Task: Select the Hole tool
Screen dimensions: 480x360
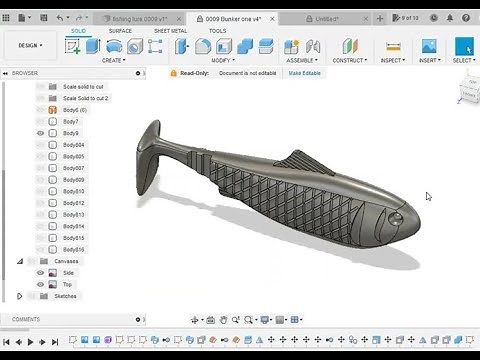Action: 135,46
